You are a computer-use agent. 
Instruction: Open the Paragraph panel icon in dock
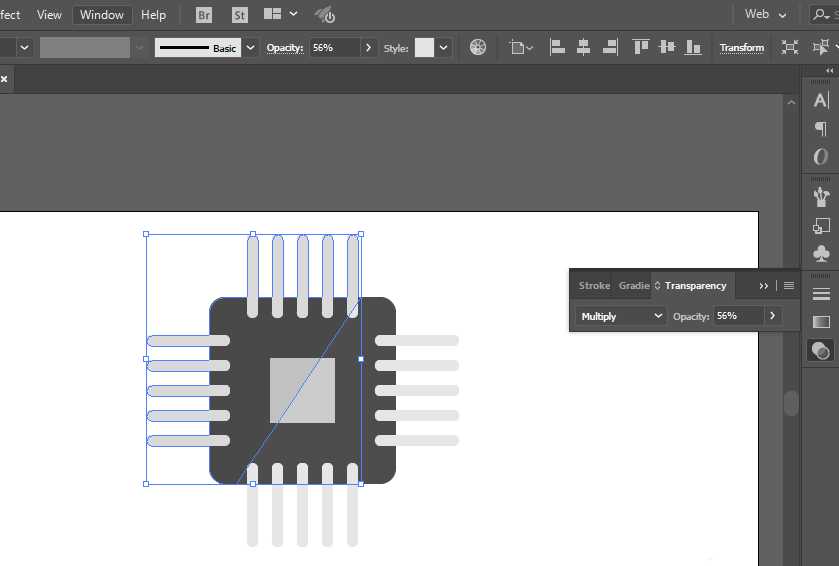821,128
